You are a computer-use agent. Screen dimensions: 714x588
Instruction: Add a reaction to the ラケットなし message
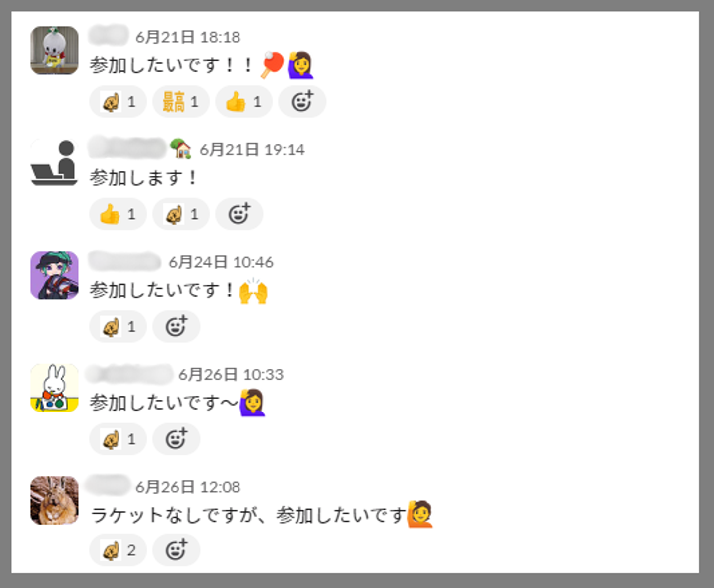176,550
